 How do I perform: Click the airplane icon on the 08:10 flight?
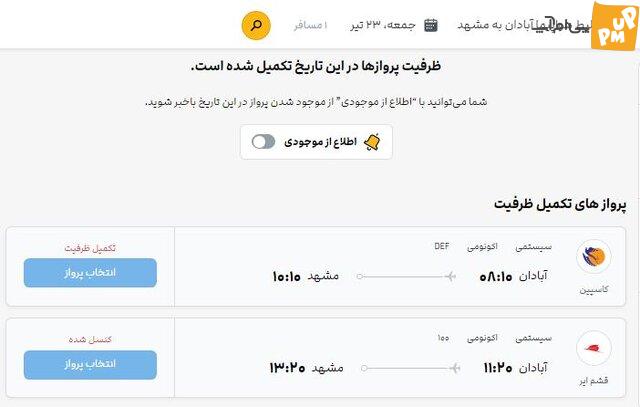pyautogui.click(x=450, y=276)
